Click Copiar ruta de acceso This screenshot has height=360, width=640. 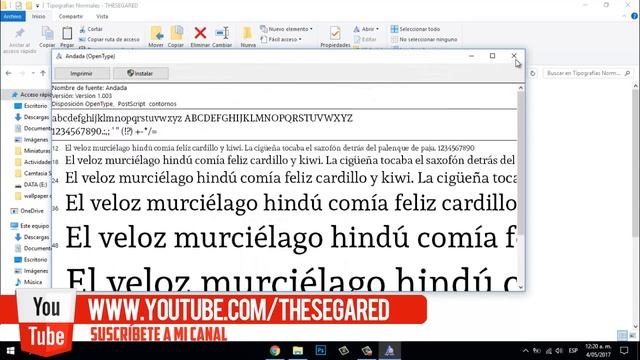point(109,40)
